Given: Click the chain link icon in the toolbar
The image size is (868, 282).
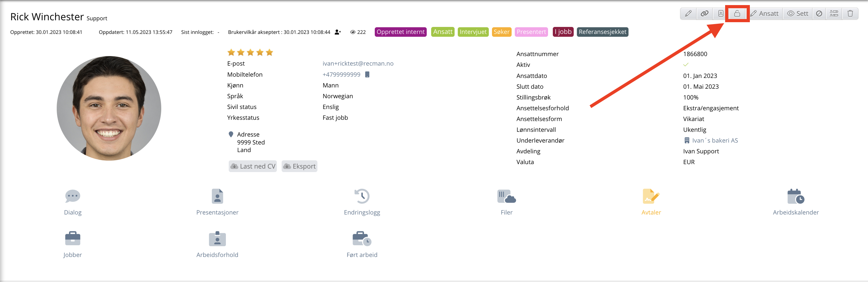Looking at the screenshot, I should [704, 14].
